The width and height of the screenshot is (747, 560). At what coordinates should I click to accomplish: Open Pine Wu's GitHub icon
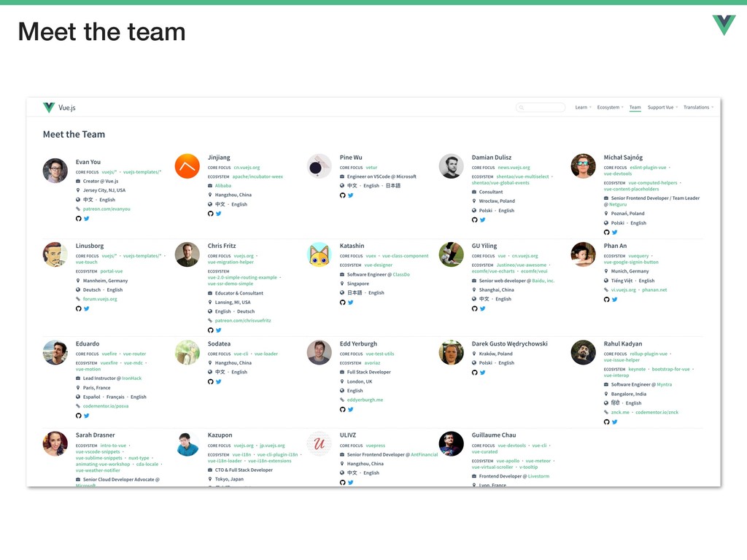click(343, 195)
